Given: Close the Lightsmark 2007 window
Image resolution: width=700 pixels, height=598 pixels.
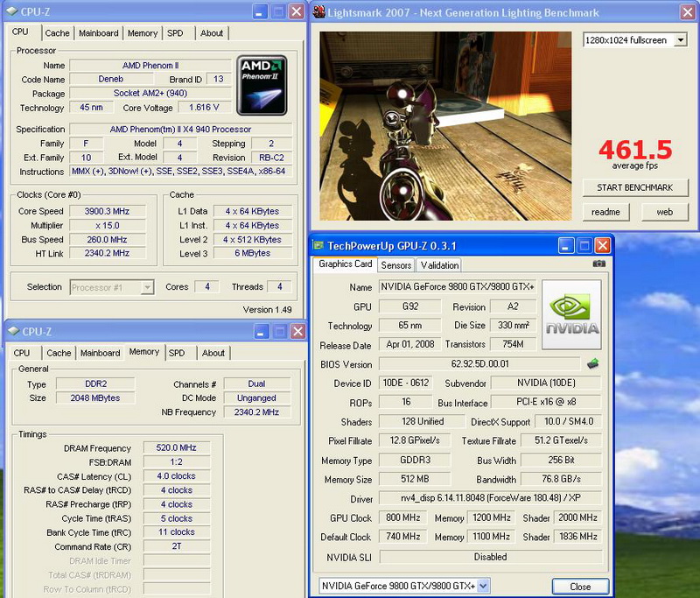Looking at the screenshot, I should click(688, 12).
